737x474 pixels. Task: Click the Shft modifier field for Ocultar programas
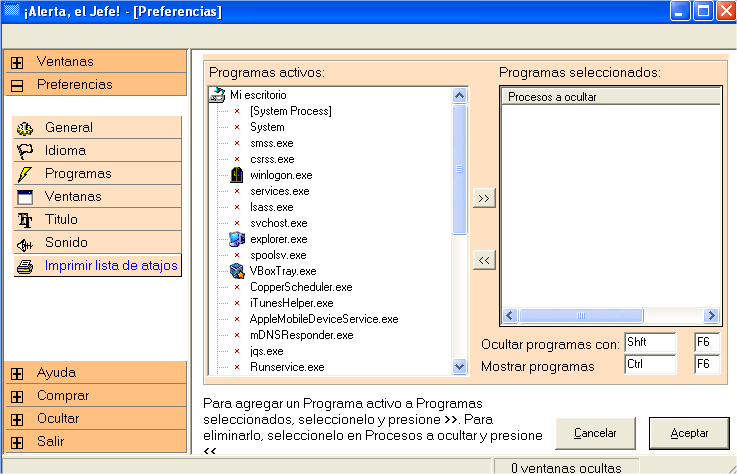[x=651, y=342]
